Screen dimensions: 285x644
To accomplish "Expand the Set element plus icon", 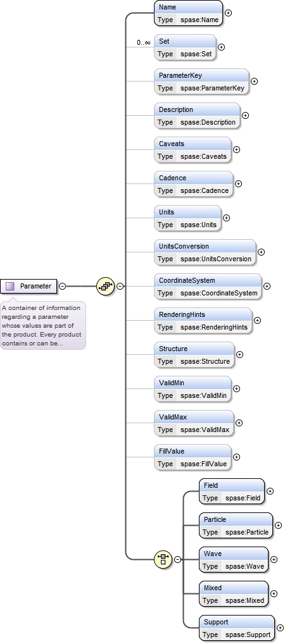I will pyautogui.click(x=221, y=47).
